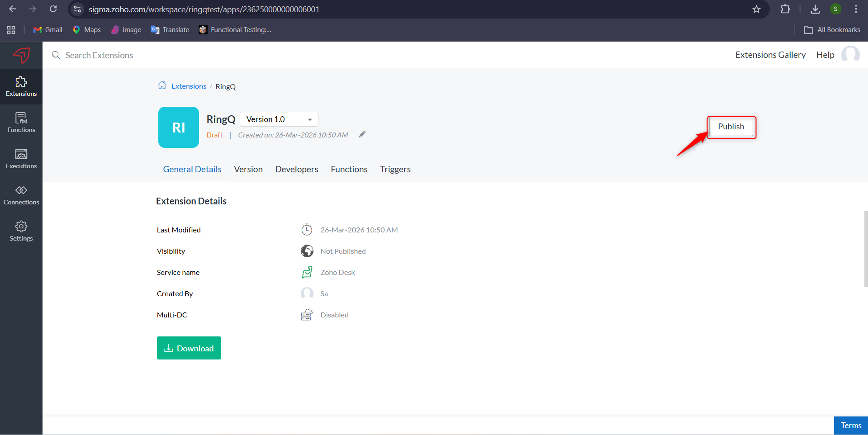Click the 'Disabled' Multi-DC value

click(334, 315)
